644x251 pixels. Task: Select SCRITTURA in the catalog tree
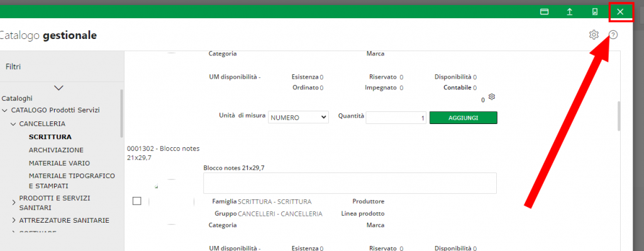click(x=50, y=137)
